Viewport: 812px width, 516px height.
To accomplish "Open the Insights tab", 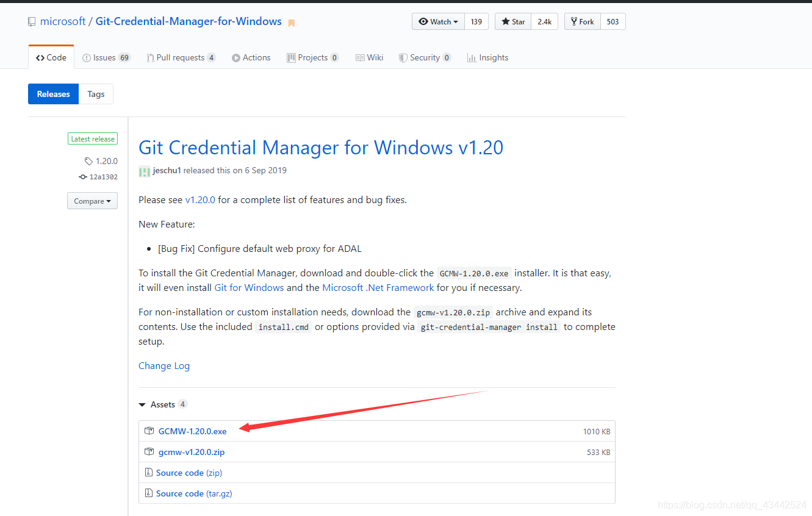I will (487, 57).
